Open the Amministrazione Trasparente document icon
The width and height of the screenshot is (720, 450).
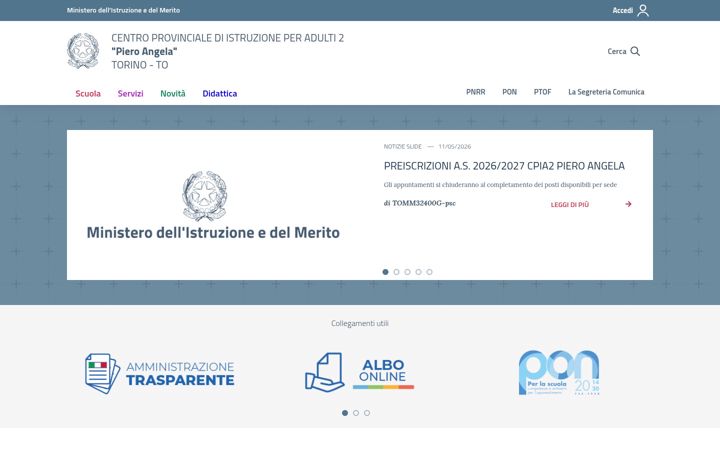[102, 373]
